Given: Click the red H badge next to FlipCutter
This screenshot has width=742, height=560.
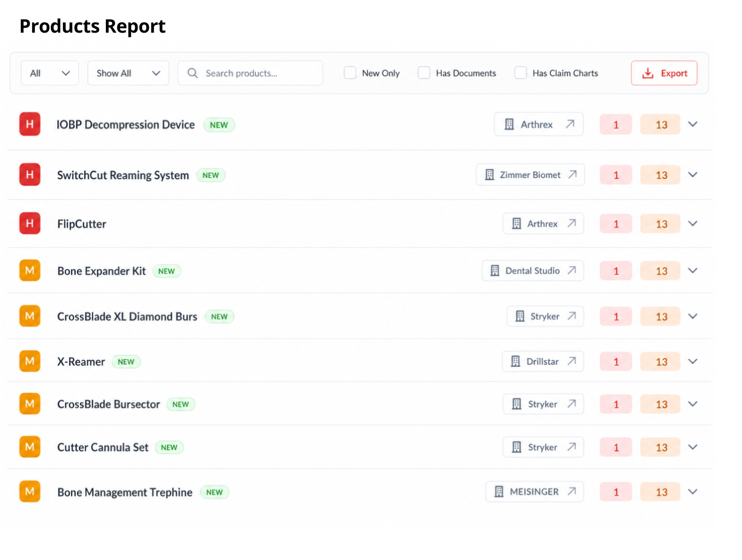Looking at the screenshot, I should [30, 223].
